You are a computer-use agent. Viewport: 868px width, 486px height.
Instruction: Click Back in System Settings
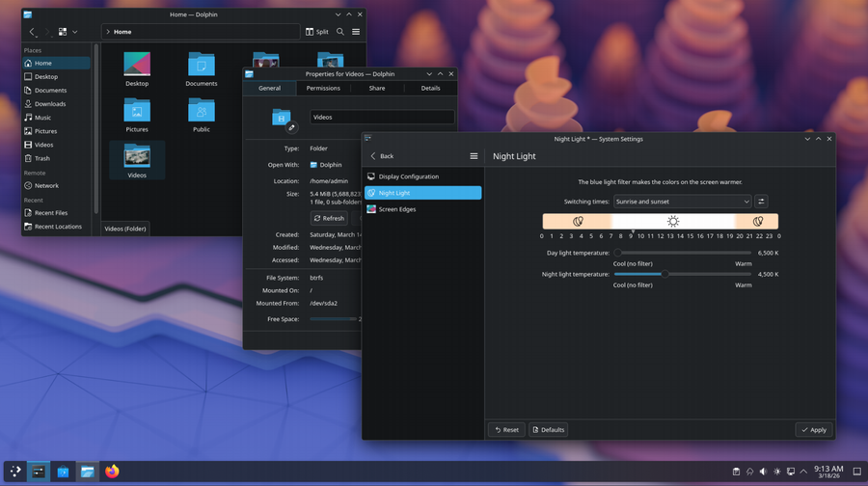[382, 156]
